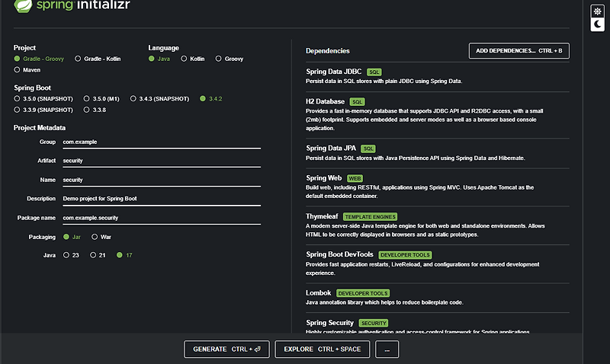Click WEB tag beside Spring Web
The height and width of the screenshot is (364, 610).
(355, 179)
